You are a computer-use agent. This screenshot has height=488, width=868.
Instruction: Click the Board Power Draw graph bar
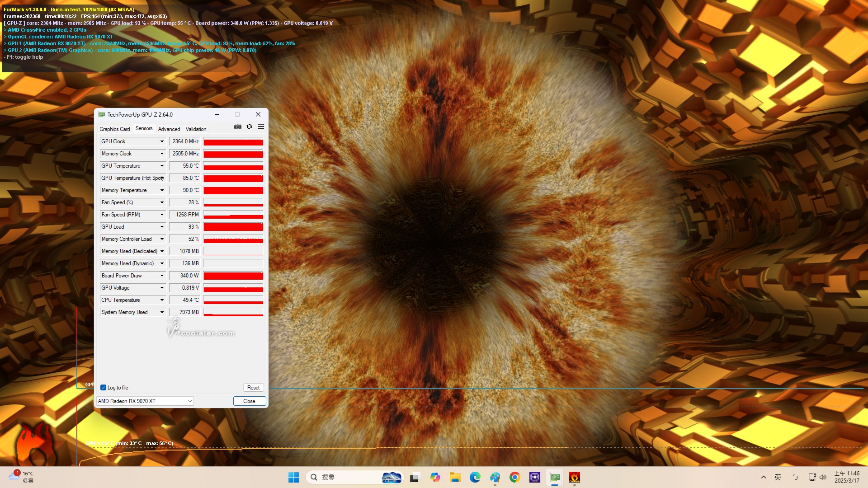233,276
